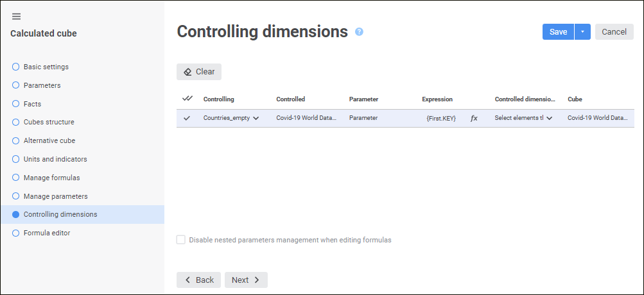Open the hamburger navigation menu

tap(16, 16)
